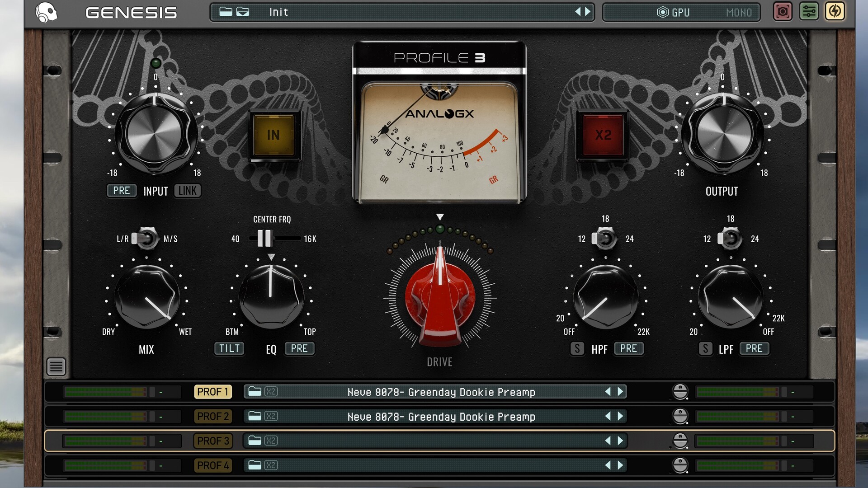
Task: Flip the L/R to M/S switch
Action: (x=146, y=239)
